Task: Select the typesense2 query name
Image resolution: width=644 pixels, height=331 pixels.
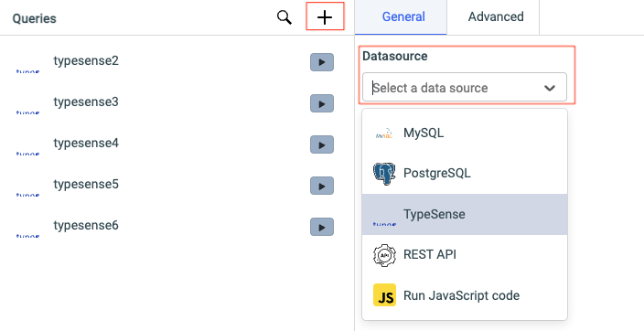Action: [86, 60]
